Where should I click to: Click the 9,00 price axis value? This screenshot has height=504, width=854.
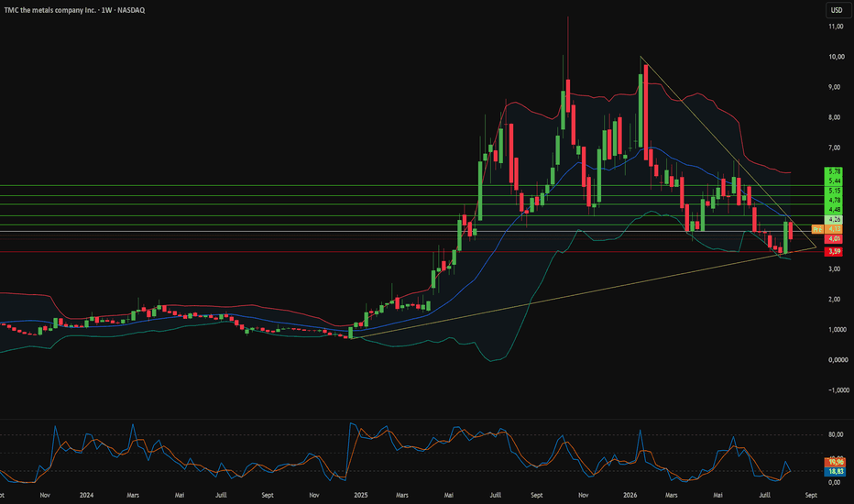pos(835,87)
